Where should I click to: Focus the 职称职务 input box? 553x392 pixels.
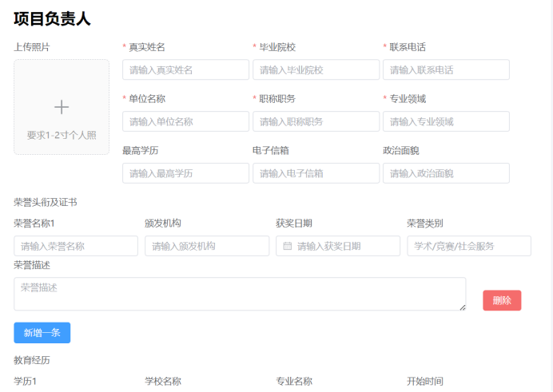coord(316,122)
